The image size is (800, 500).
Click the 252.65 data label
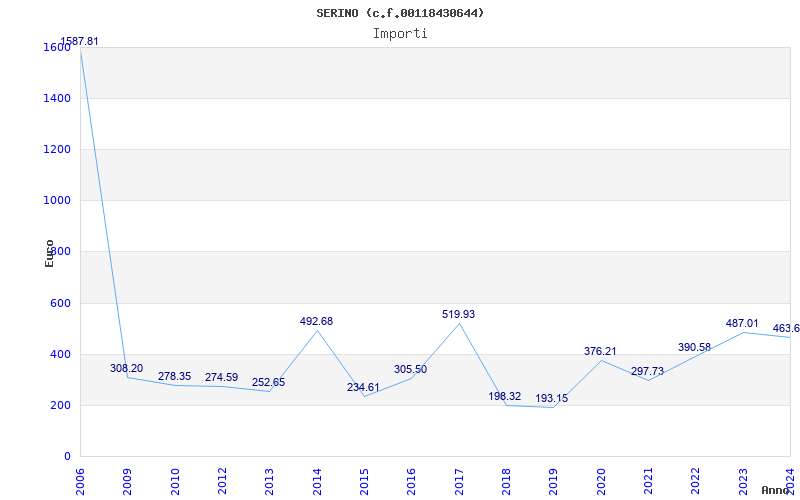[268, 383]
